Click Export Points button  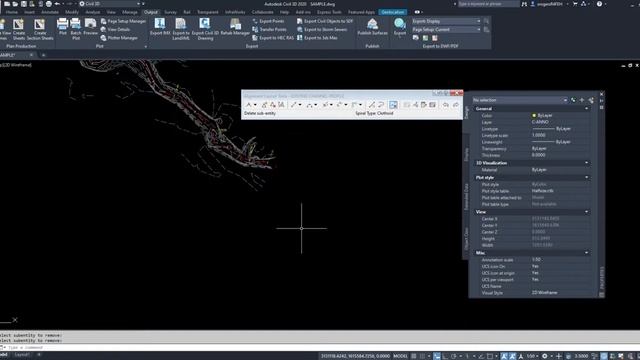268,21
